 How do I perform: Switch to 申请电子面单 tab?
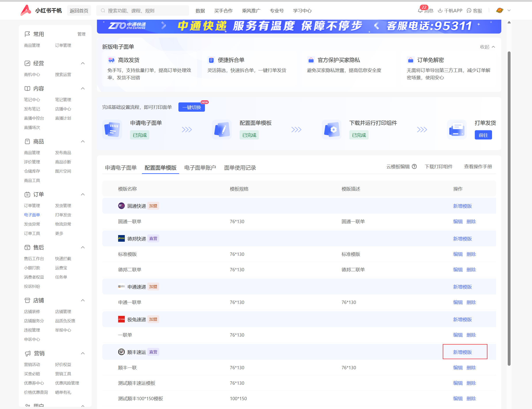coord(121,168)
